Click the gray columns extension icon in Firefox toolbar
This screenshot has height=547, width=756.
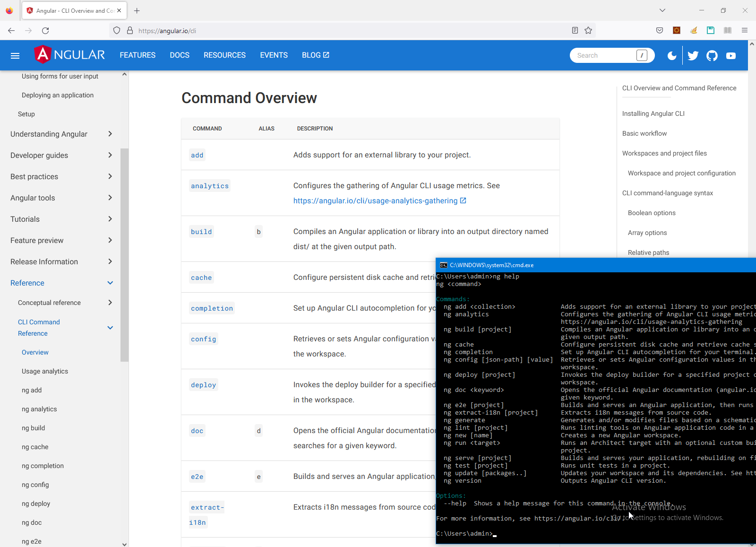point(728,31)
